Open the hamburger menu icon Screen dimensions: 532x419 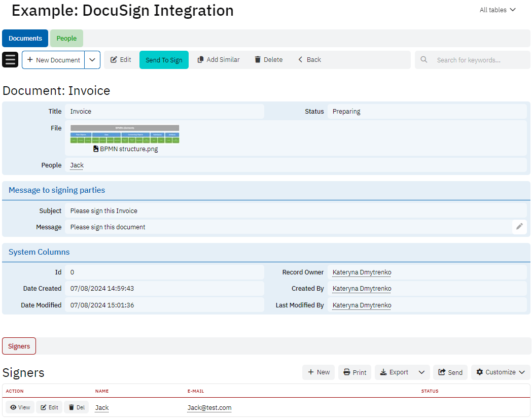pyautogui.click(x=10, y=60)
